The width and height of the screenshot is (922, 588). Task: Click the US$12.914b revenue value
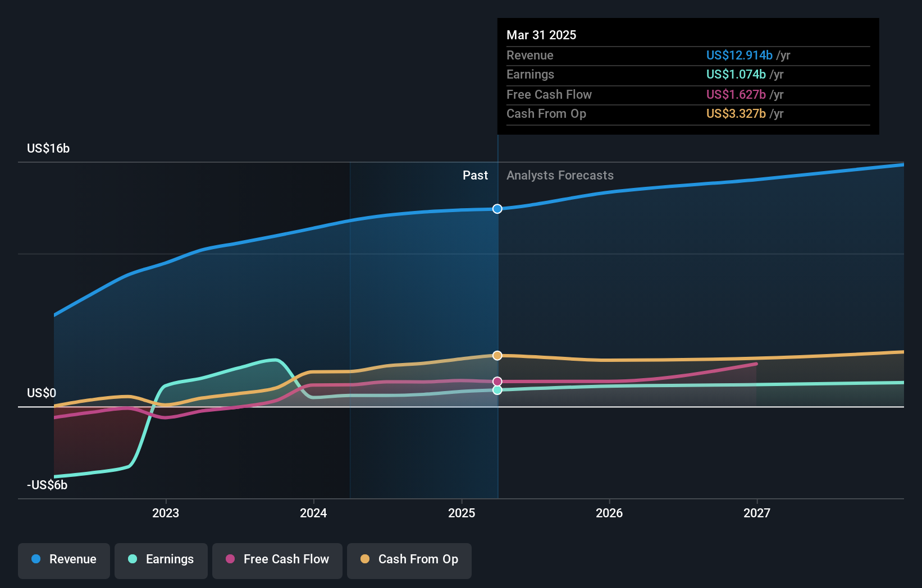coord(739,55)
